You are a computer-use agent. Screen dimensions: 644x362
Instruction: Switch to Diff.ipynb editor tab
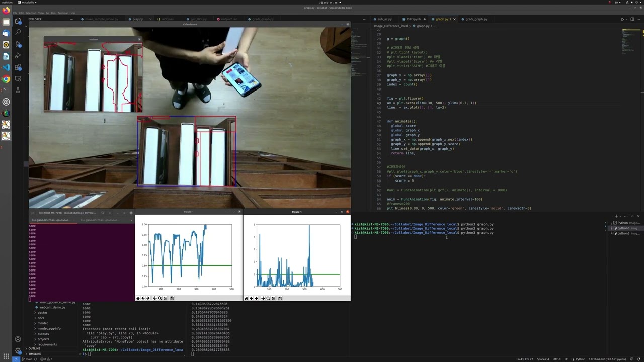[413, 19]
